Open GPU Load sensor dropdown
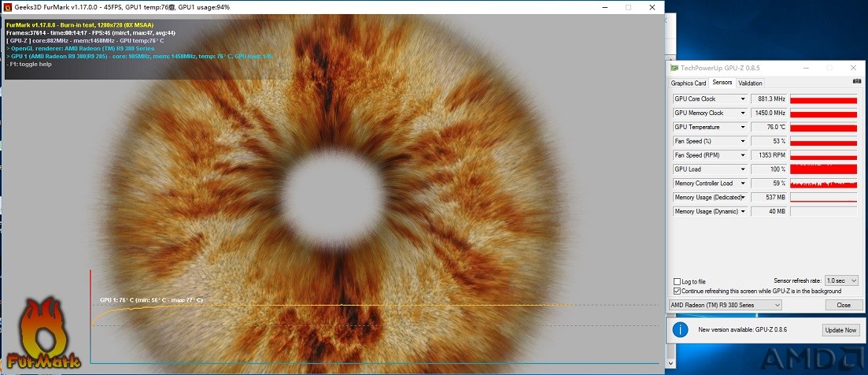Screen dimensions: 868x375 743,169
